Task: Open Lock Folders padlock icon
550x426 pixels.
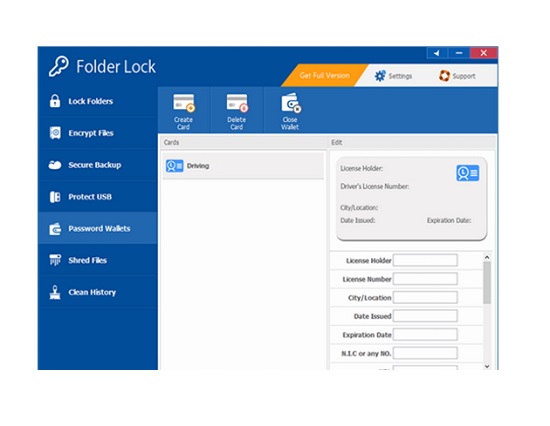Action: (x=55, y=101)
